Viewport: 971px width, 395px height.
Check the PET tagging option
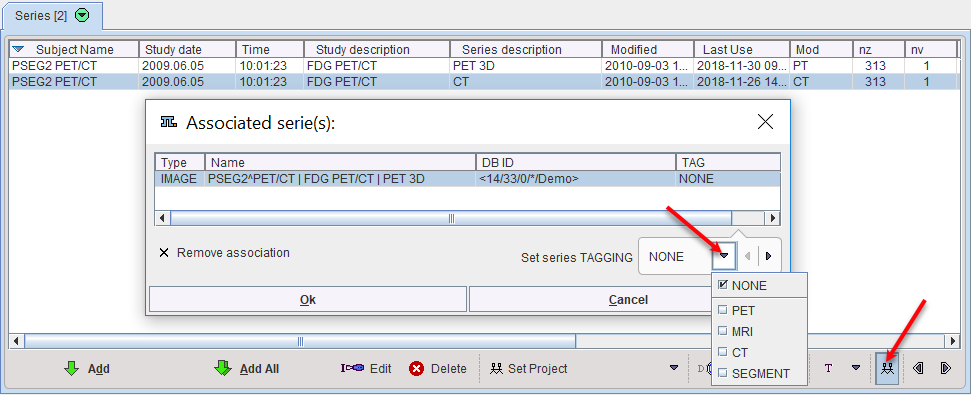pos(722,310)
